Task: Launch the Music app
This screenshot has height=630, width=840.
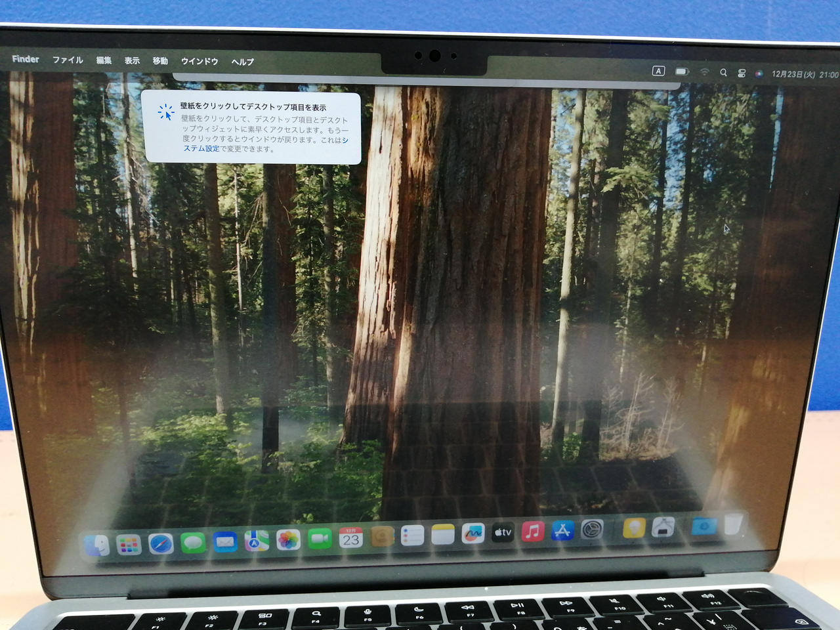Action: pos(533,531)
